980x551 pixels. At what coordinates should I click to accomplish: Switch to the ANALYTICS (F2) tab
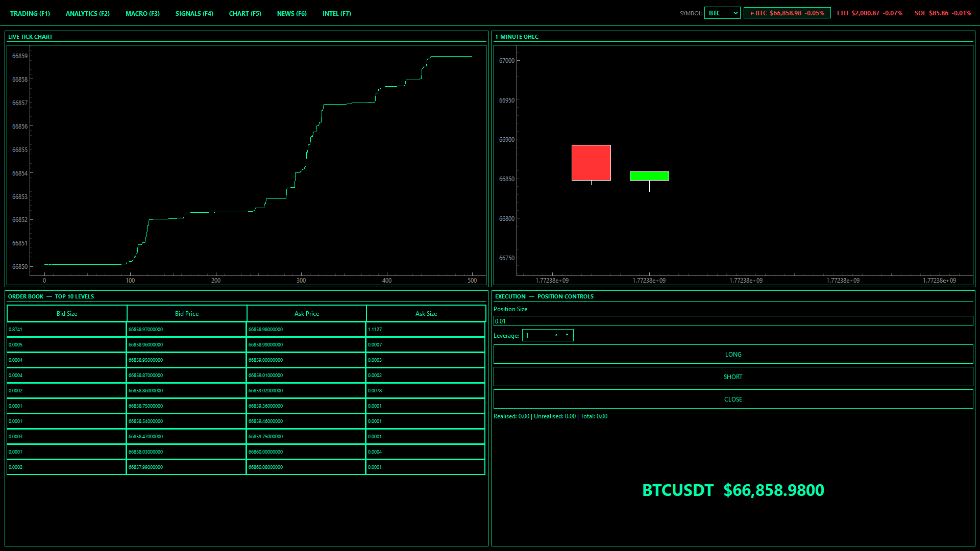coord(87,14)
